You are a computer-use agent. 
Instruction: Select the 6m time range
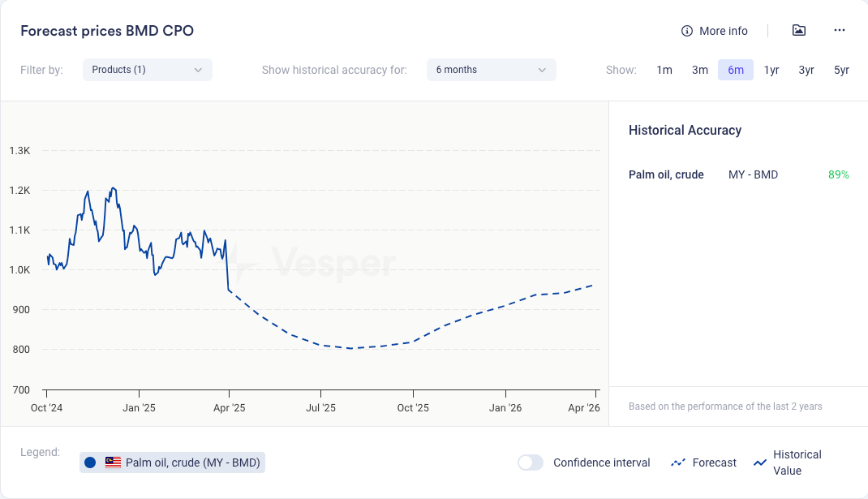(x=736, y=70)
